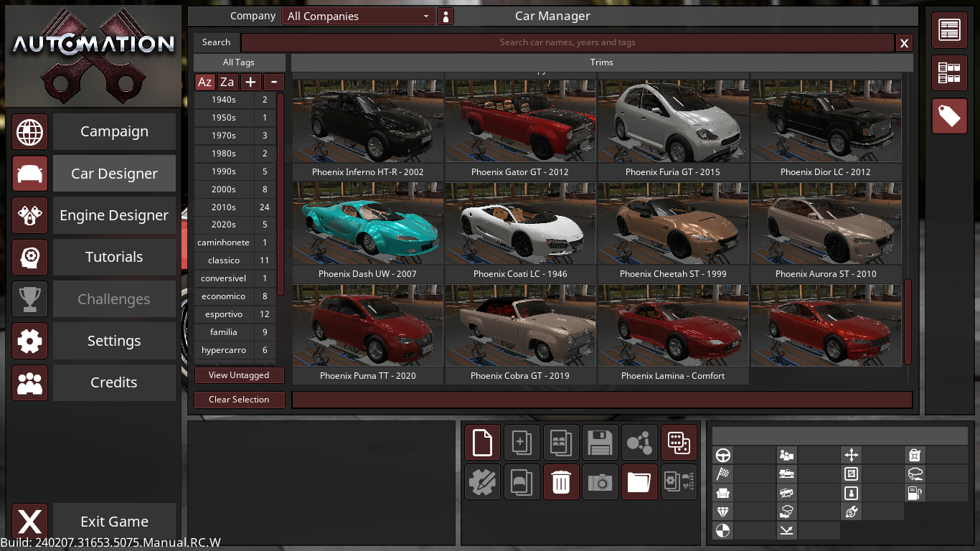Click the globe icon beside Campaign

[30, 132]
